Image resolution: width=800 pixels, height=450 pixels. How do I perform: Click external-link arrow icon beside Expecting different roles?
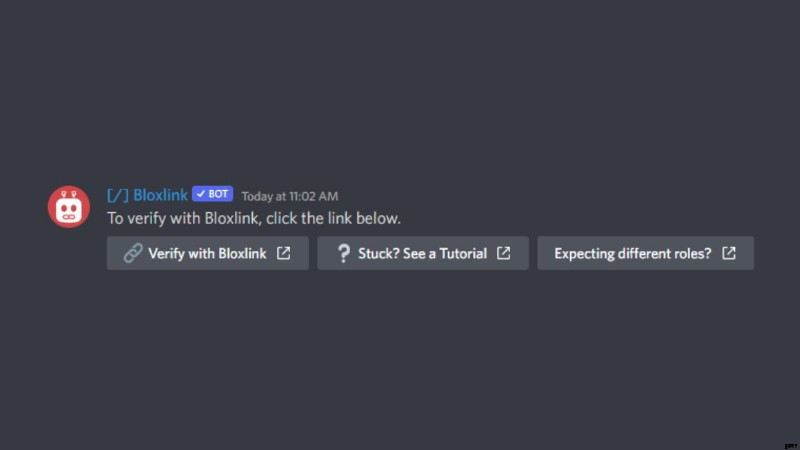(729, 253)
